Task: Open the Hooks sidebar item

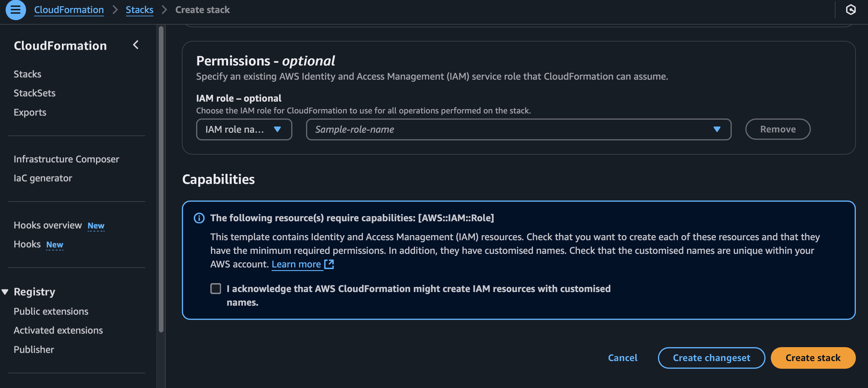Action: pos(27,244)
